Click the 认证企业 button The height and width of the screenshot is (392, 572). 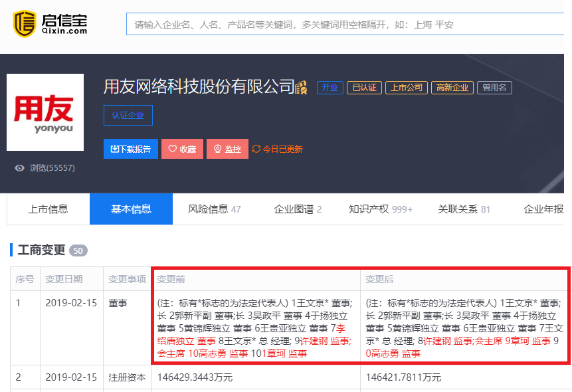pos(127,115)
